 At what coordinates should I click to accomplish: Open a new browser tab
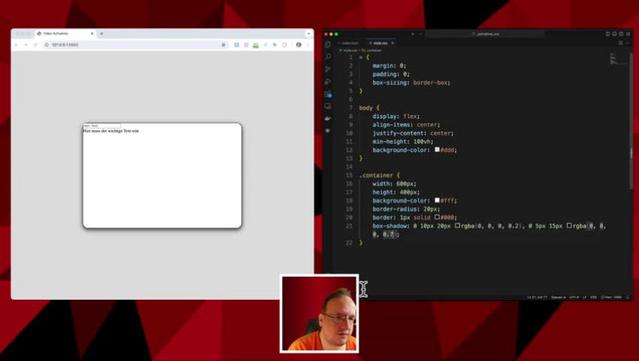coord(101,33)
